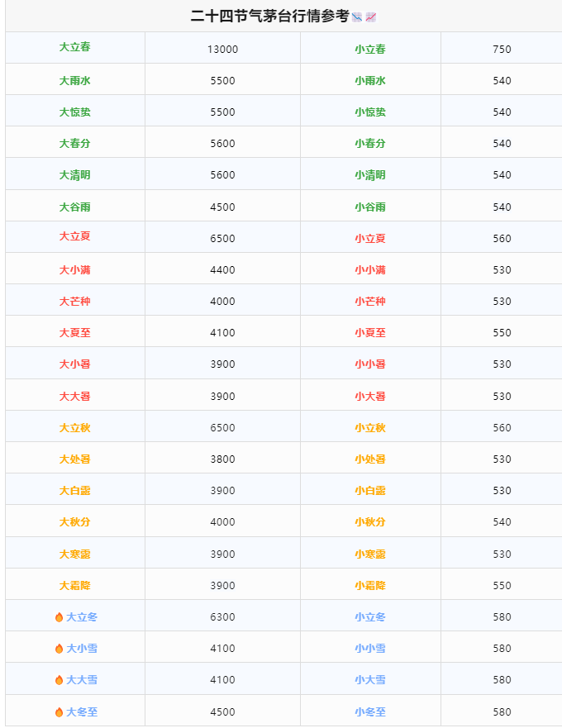Image resolution: width=562 pixels, height=728 pixels.
Task: Select the 大寒露 cell
Action: (74, 554)
